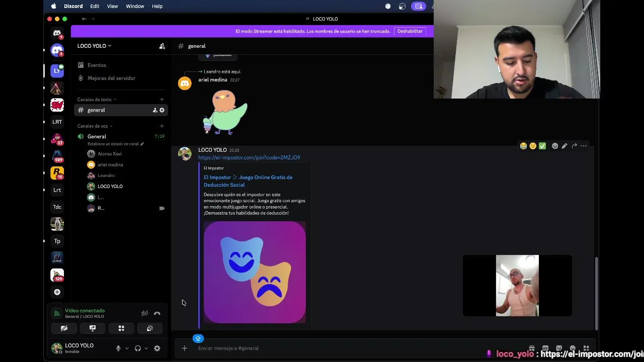Select Leandro in voice channel list
This screenshot has width=644, height=362.
106,175
